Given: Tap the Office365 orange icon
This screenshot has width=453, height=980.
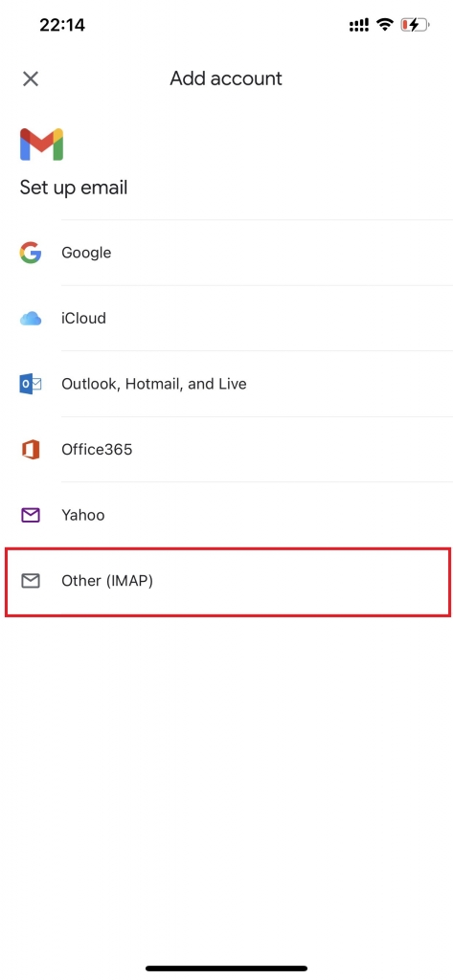Looking at the screenshot, I should [x=30, y=450].
